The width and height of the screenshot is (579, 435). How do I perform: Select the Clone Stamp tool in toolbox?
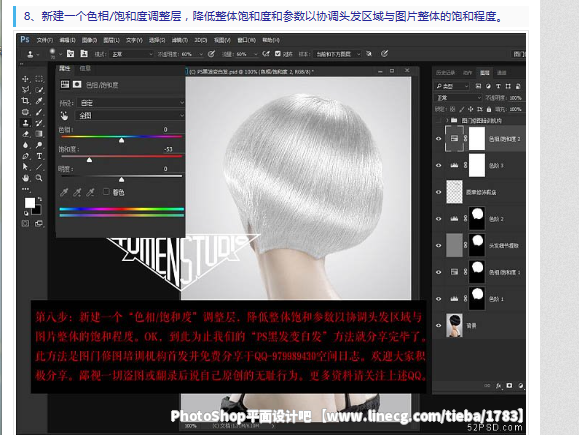click(25, 123)
